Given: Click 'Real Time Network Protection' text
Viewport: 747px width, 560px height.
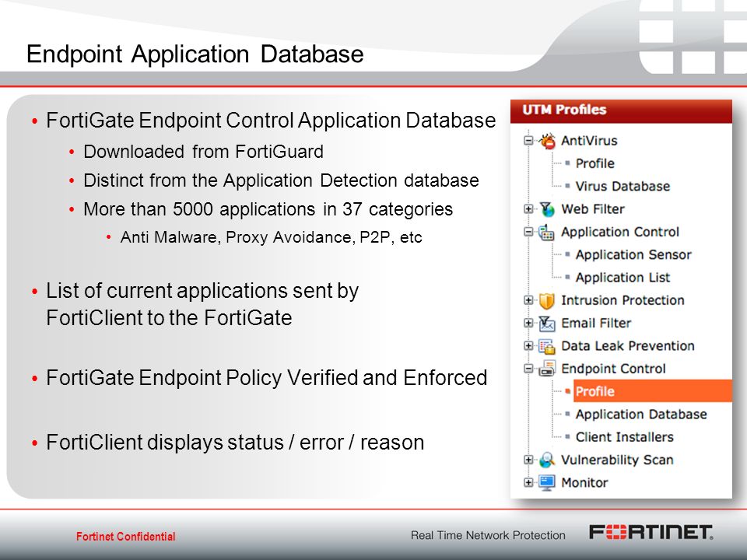Looking at the screenshot, I should pyautogui.click(x=488, y=535).
